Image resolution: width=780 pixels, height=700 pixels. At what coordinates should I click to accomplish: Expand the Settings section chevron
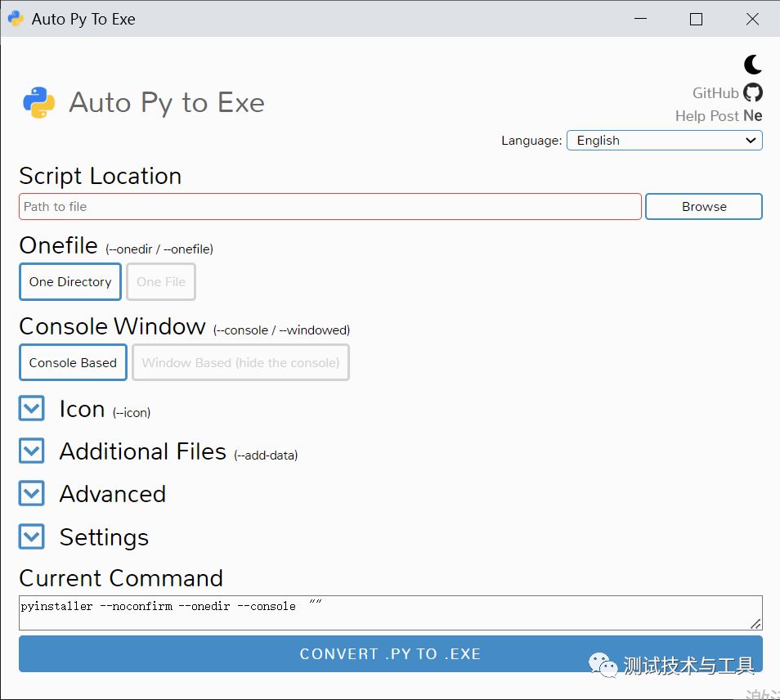(32, 536)
